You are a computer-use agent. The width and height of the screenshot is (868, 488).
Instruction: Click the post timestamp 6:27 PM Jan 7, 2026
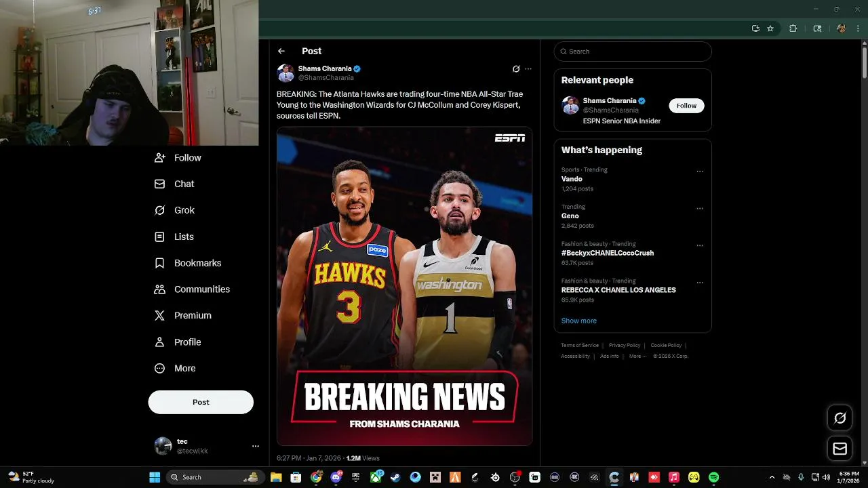pyautogui.click(x=308, y=459)
